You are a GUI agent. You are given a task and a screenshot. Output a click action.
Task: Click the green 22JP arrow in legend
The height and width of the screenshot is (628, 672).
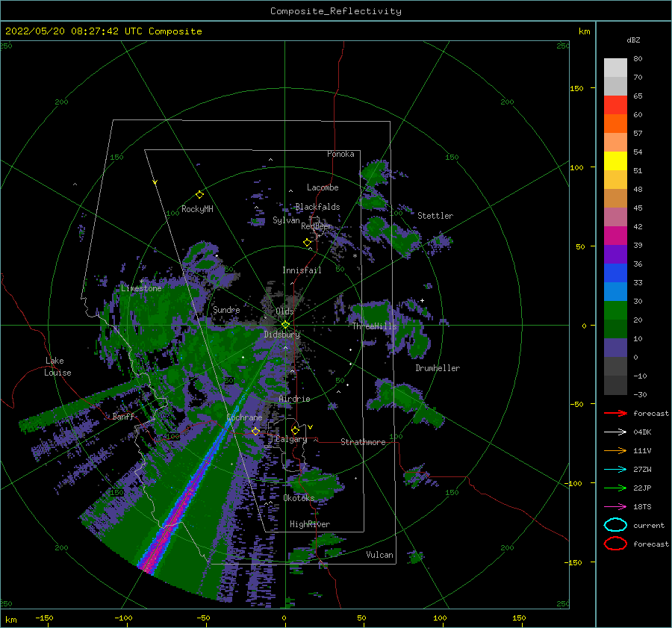click(615, 488)
